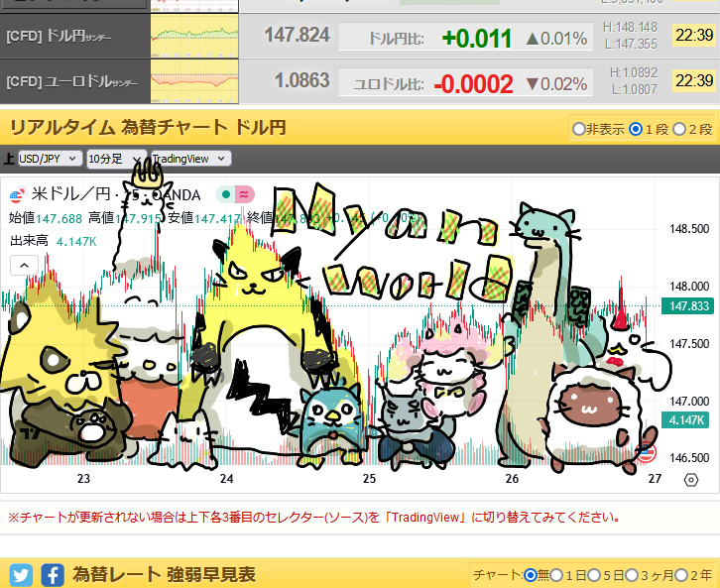Click the ▲0.01% percentage change
This screenshot has height=588, width=720.
(x=556, y=39)
